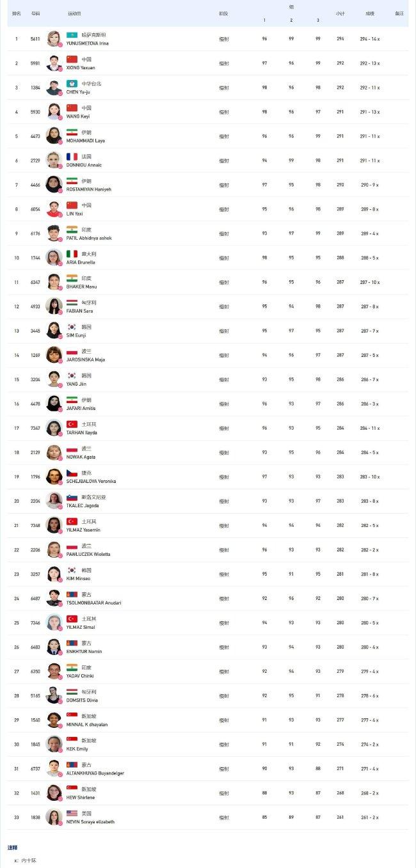416x868 pixels.
Task: Click the 排名 rank column header
Action: coord(17,13)
